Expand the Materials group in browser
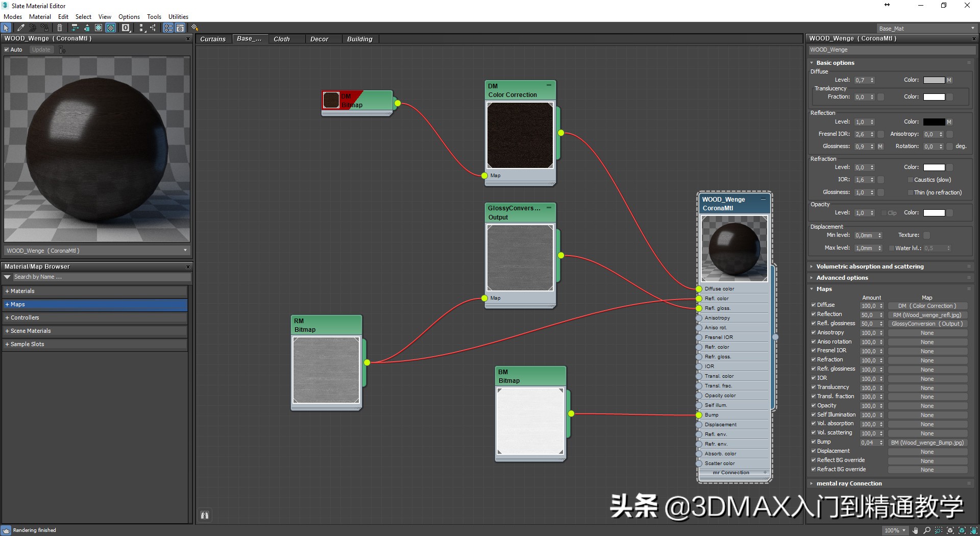The image size is (980, 536). coord(20,291)
